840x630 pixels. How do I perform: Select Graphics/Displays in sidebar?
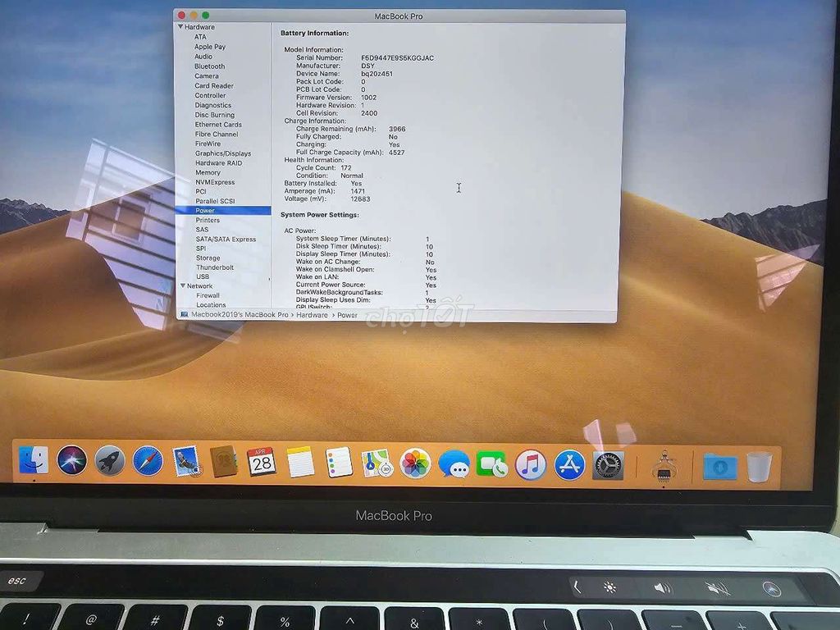point(223,153)
